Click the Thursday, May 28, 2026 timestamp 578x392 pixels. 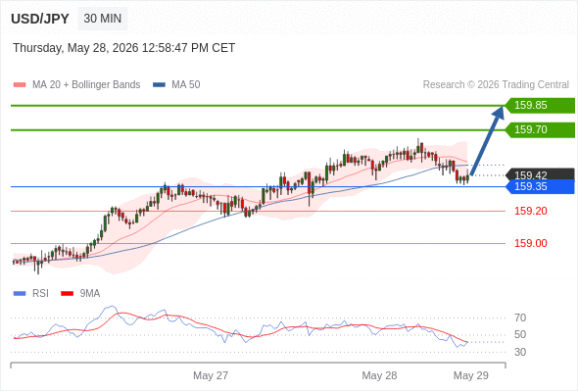point(123,48)
